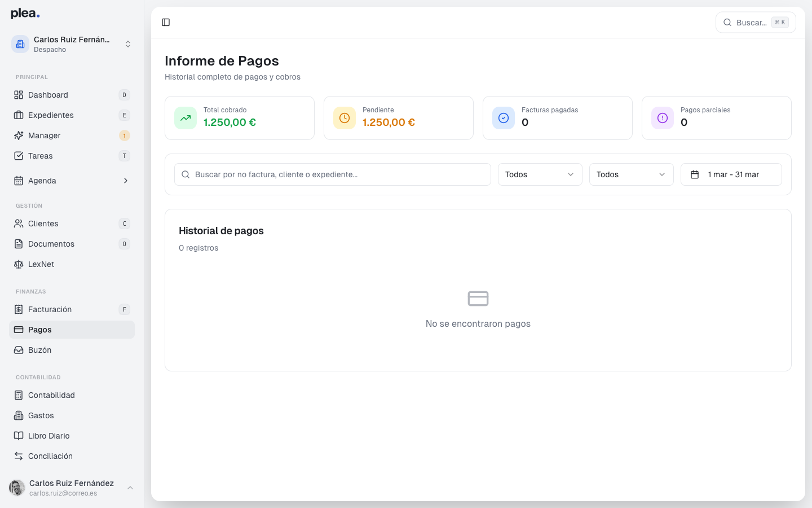Click the Facturas pagadas check icon

504,118
